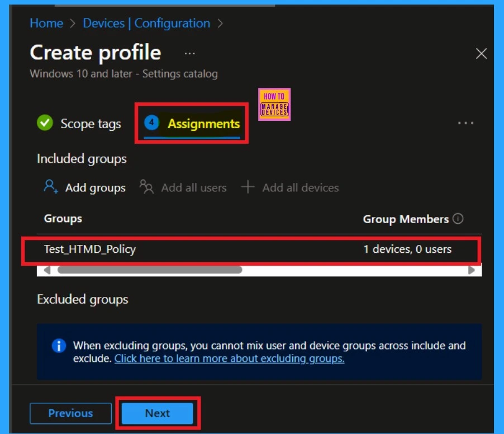Click the horizontal scrollbar left arrow

point(47,270)
